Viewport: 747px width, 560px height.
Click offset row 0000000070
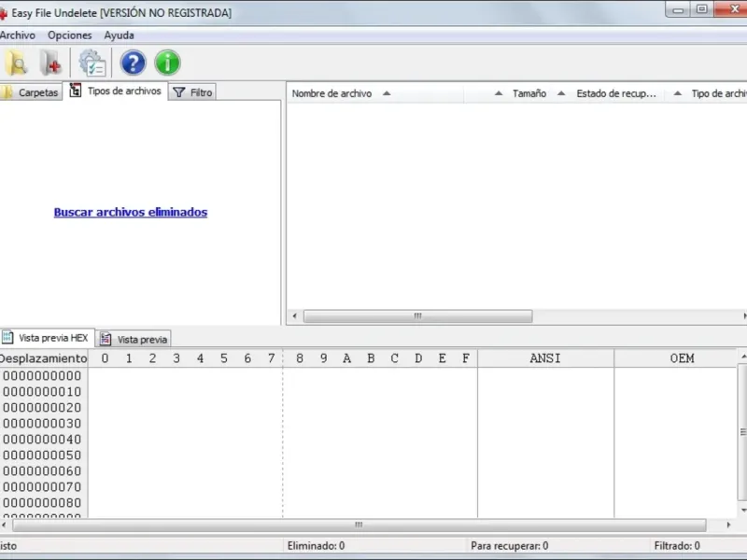tap(42, 486)
